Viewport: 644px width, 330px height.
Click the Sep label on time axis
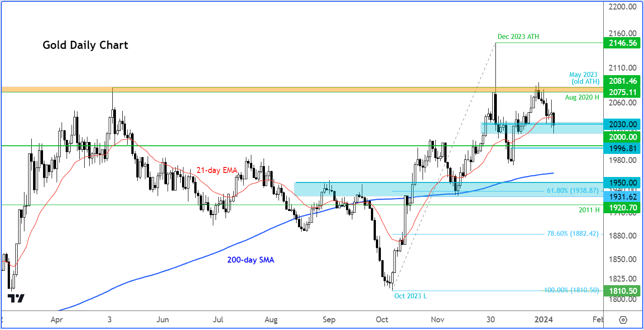pyautogui.click(x=329, y=320)
